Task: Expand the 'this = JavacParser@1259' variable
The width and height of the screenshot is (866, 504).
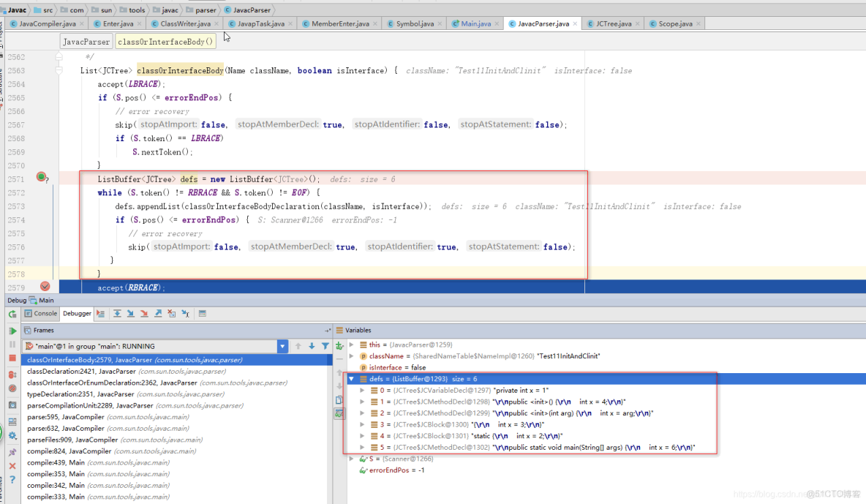Action: pos(352,345)
